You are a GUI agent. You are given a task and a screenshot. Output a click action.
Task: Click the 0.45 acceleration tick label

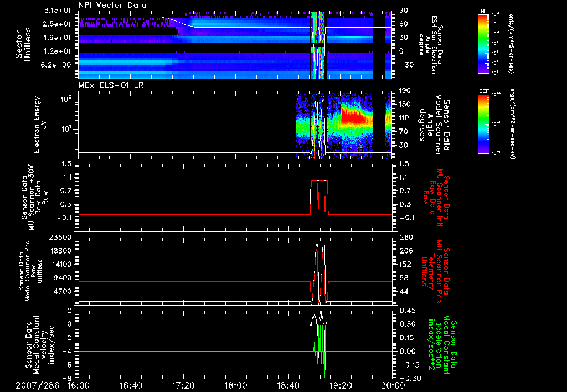point(407,311)
